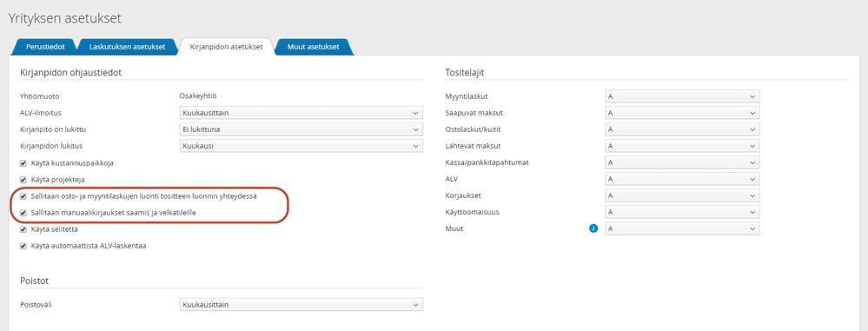Toggle manuaalikirjaukset saamis ja velkatileille checkbox
Viewport: 868px width, 331px height.
(23, 212)
